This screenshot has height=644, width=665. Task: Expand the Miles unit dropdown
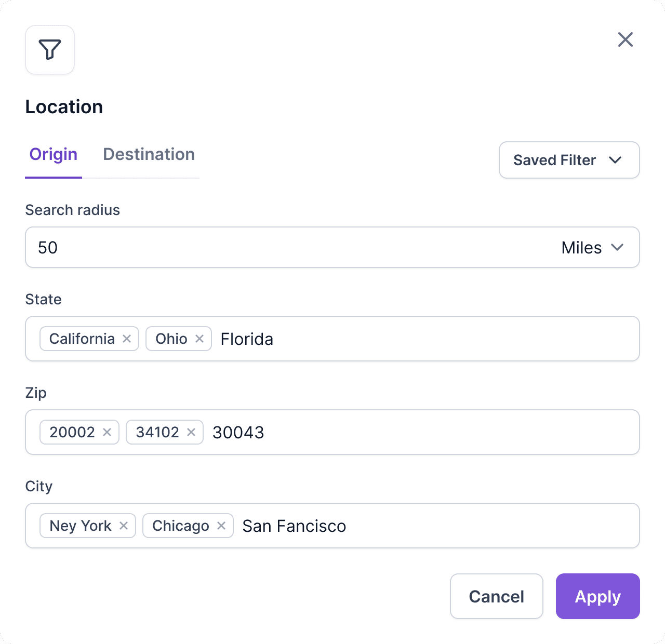[x=592, y=247]
